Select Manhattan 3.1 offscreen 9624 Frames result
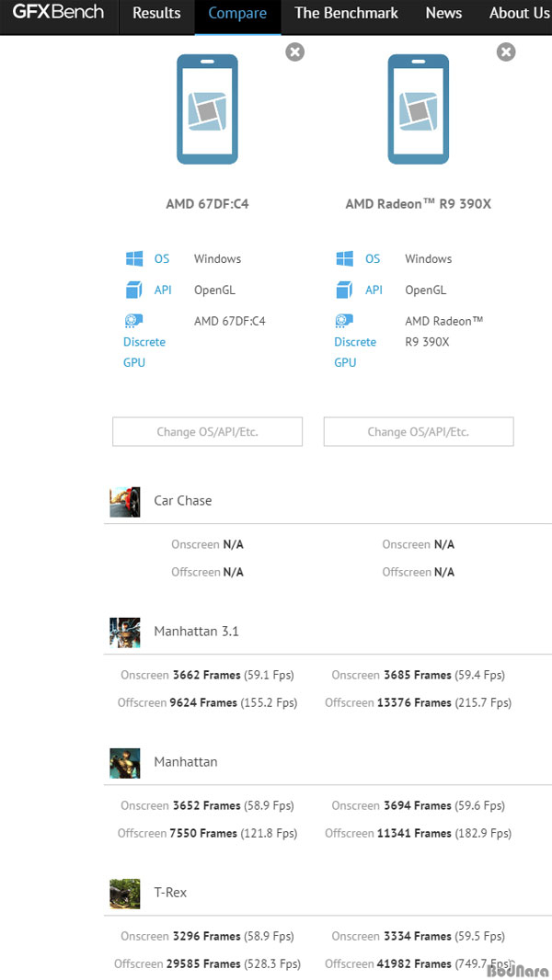The image size is (552, 980). click(208, 702)
